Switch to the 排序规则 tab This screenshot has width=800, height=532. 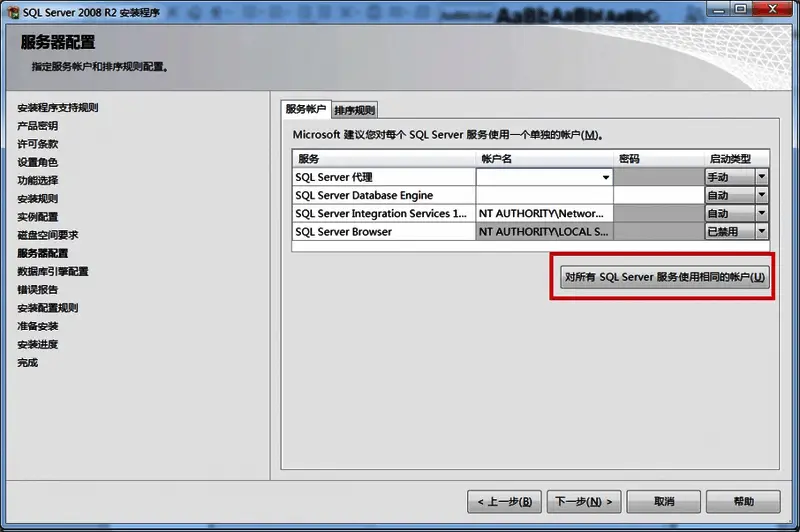coord(355,110)
